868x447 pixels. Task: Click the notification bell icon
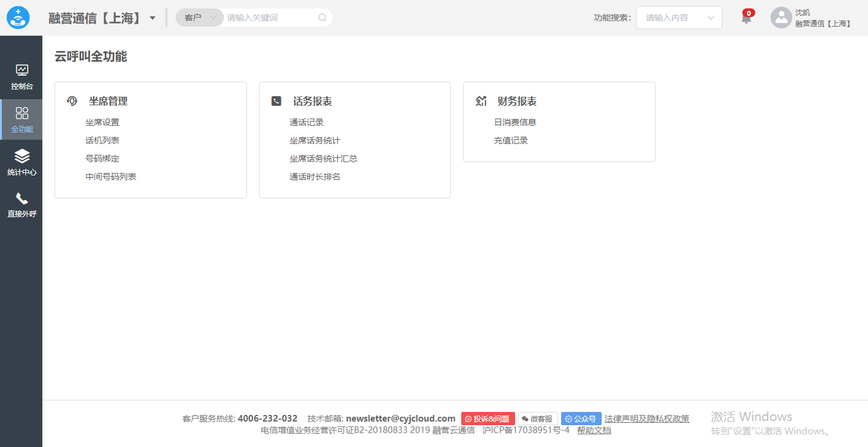(746, 18)
